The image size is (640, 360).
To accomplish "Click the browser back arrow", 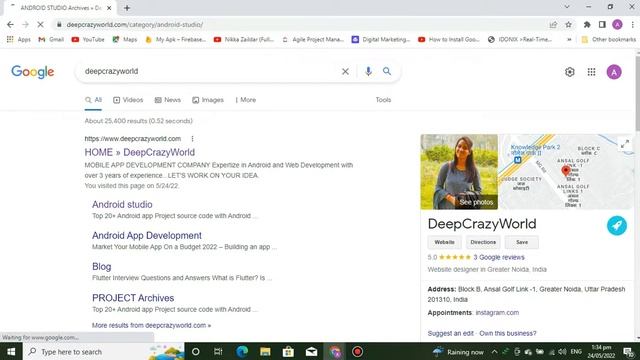I will point(10,24).
